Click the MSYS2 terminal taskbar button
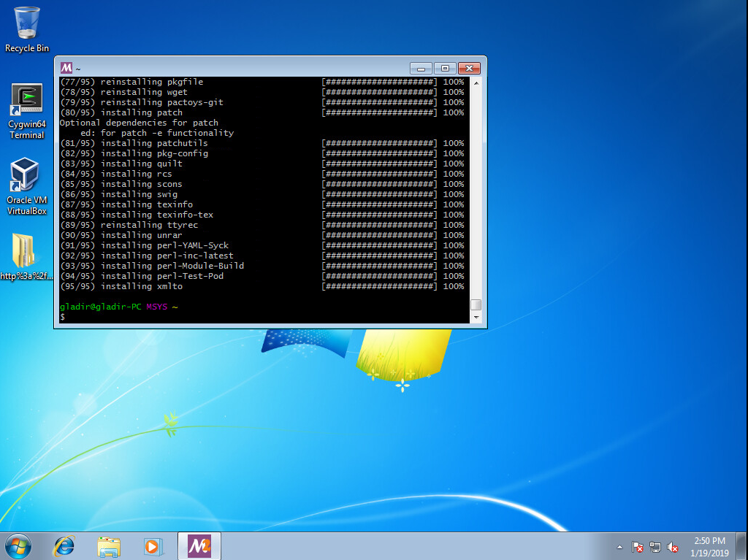 pos(199,545)
